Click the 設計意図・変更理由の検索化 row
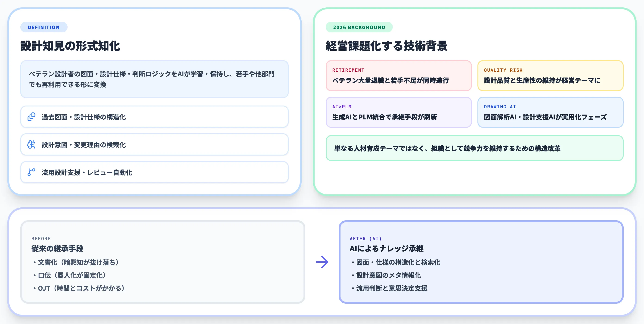Viewport: 644px width, 324px height. tap(155, 145)
